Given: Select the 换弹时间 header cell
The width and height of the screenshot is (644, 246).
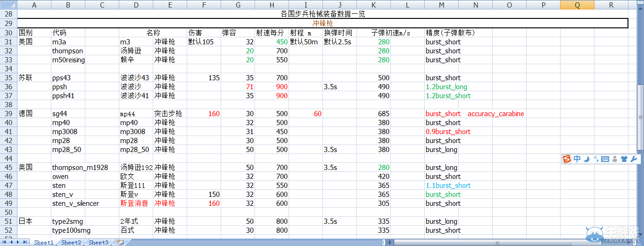Looking at the screenshot, I should pos(339,33).
